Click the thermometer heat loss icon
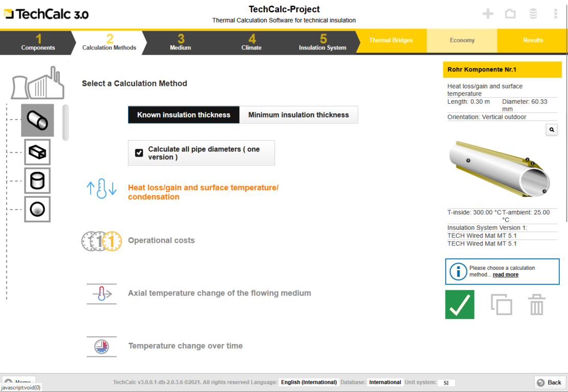 pyautogui.click(x=101, y=188)
